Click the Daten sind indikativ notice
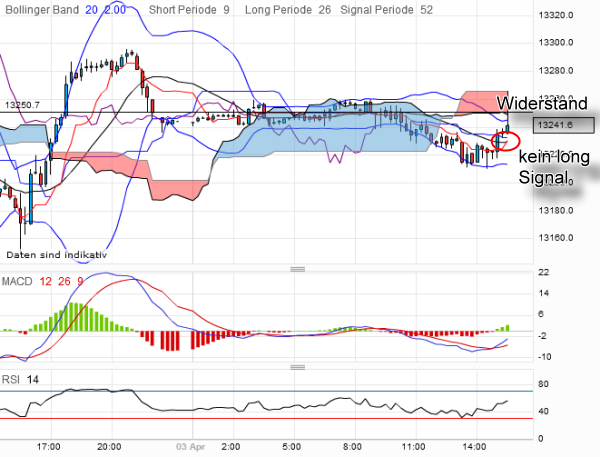 pyautogui.click(x=57, y=255)
